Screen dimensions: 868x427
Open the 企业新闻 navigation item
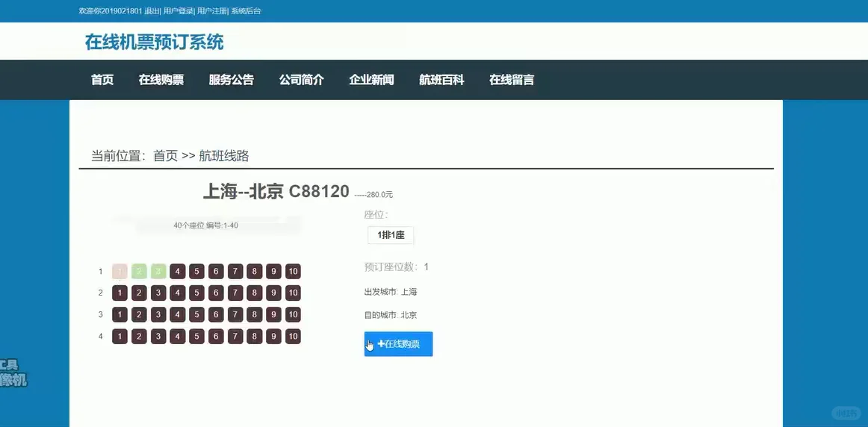point(371,80)
